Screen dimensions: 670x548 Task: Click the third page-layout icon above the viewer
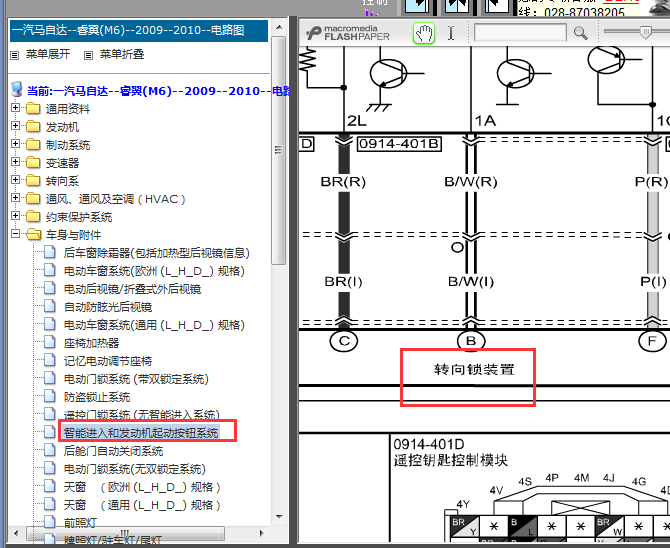pos(497,5)
